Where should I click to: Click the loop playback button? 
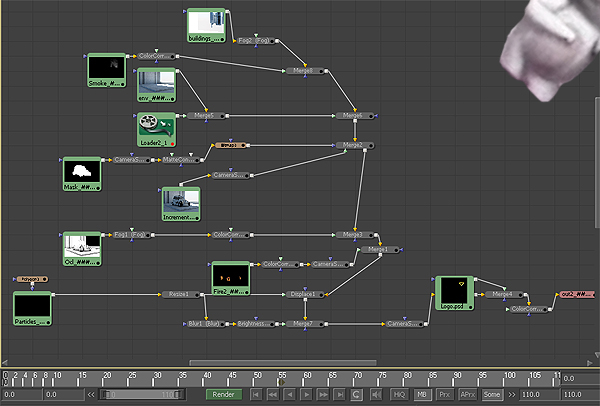[x=356, y=394]
